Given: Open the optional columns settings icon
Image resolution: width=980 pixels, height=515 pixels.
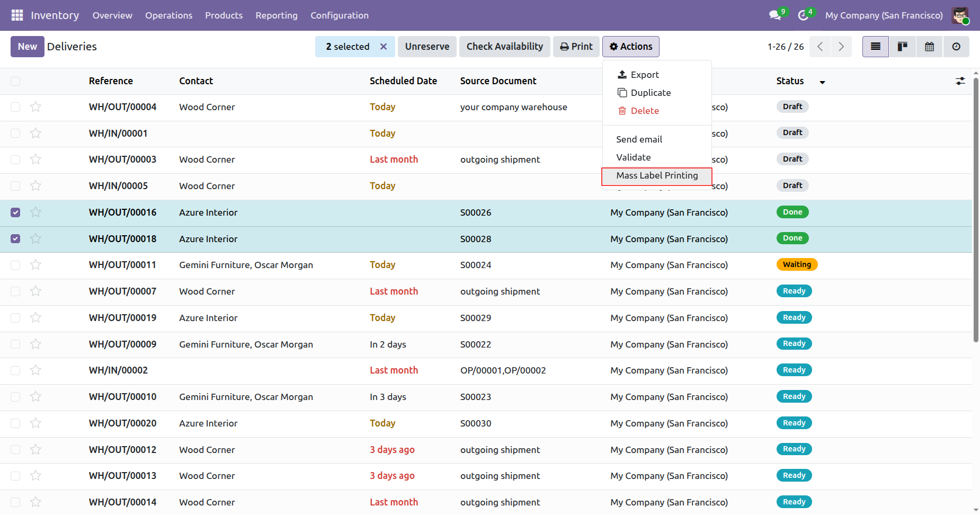Looking at the screenshot, I should (x=960, y=81).
